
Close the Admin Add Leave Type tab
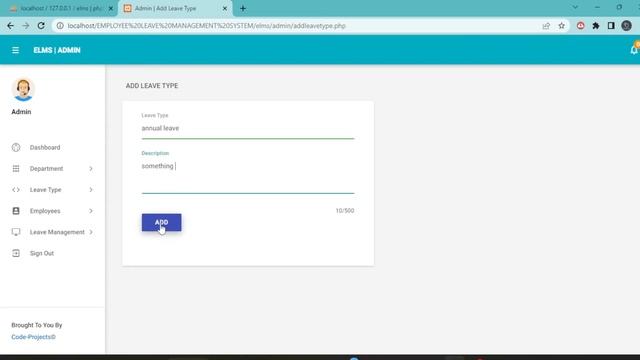pos(224,8)
